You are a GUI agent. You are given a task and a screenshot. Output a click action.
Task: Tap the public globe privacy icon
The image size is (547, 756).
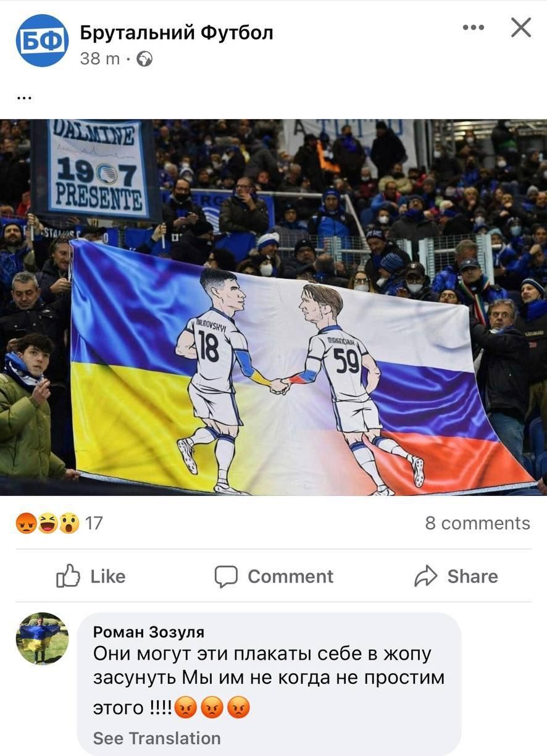(144, 59)
